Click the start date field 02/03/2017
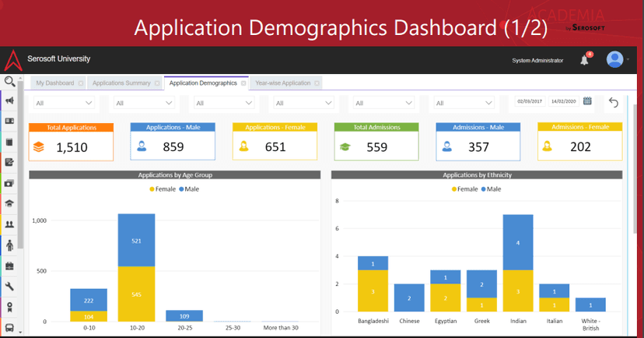Image resolution: width=644 pixels, height=338 pixels. [529, 102]
